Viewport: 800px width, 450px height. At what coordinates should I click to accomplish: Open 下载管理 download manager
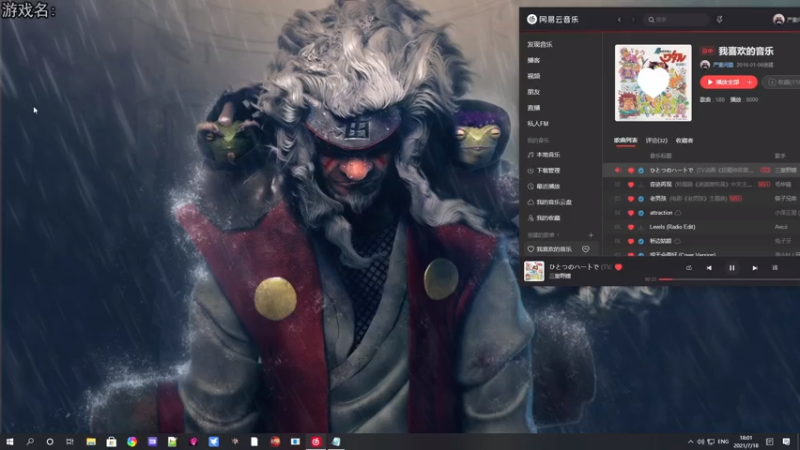point(544,170)
